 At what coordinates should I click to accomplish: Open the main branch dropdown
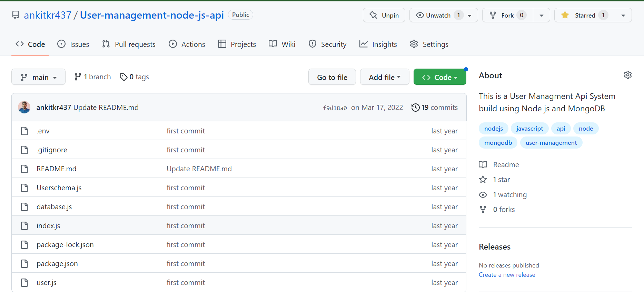[38, 77]
